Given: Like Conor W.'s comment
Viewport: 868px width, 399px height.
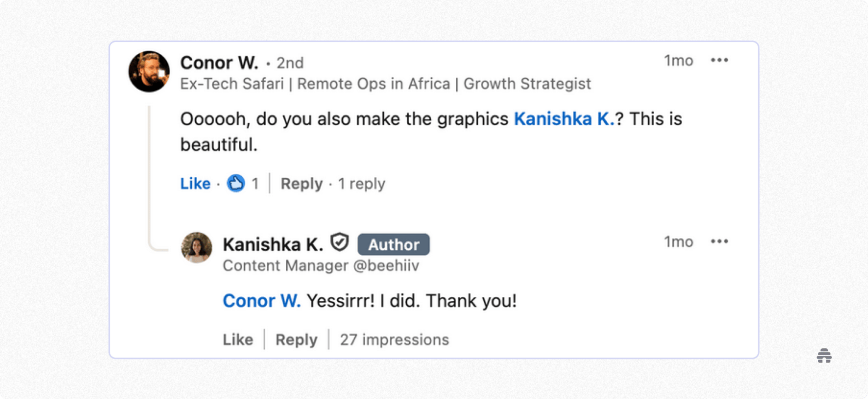Looking at the screenshot, I should 195,184.
